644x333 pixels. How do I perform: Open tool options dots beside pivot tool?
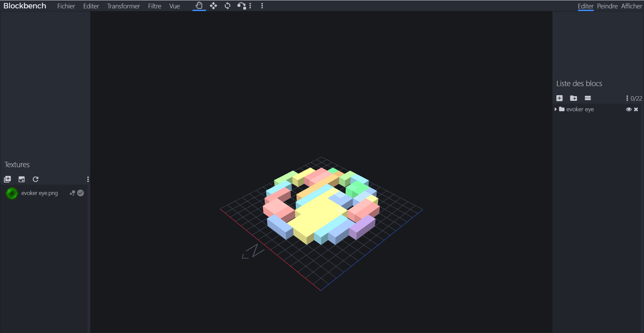(250, 6)
